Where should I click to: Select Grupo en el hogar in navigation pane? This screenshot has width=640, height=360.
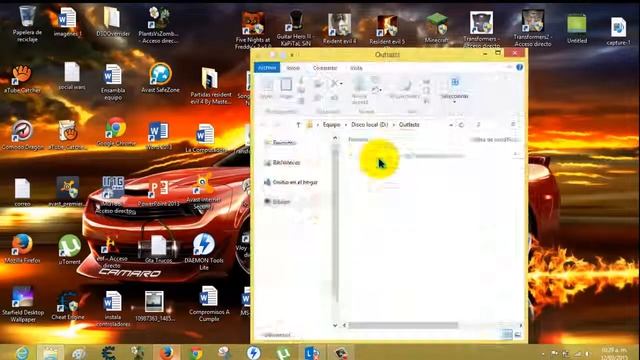tap(291, 182)
